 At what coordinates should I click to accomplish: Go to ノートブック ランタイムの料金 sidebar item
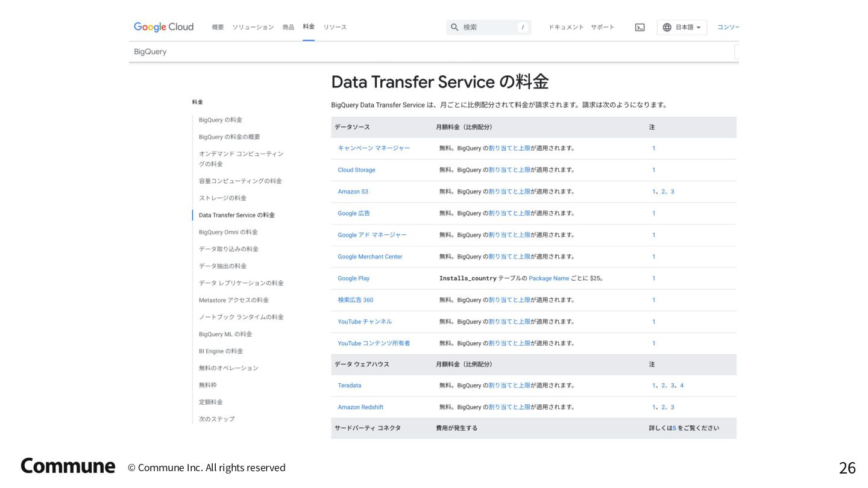(241, 317)
